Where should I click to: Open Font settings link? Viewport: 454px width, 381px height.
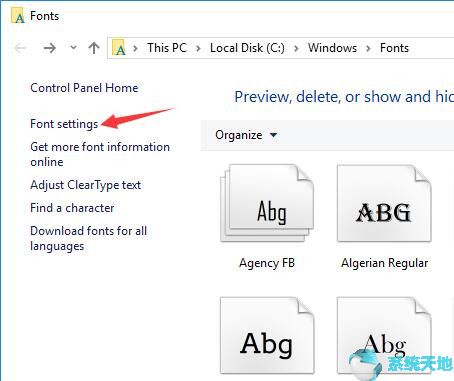(x=64, y=124)
